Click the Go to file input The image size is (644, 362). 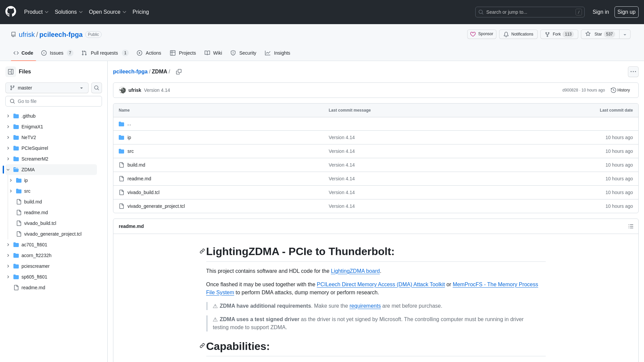click(x=54, y=101)
